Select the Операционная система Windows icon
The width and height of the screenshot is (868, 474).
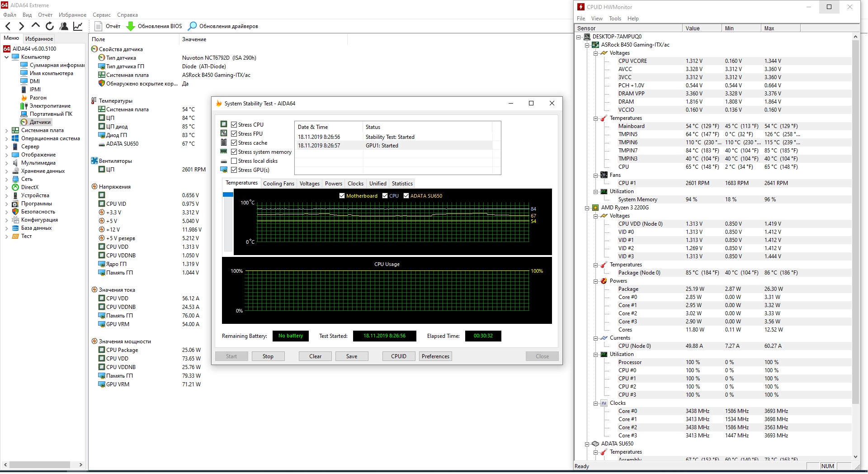coord(15,138)
